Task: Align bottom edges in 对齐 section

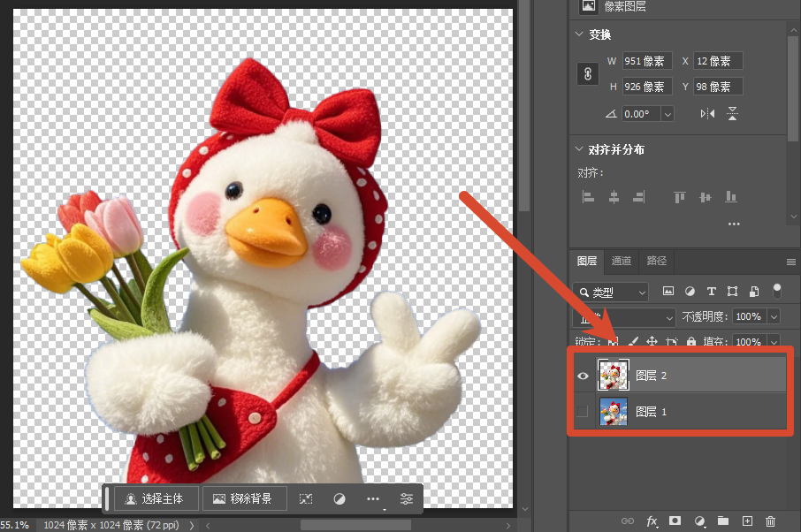Action: coord(731,196)
